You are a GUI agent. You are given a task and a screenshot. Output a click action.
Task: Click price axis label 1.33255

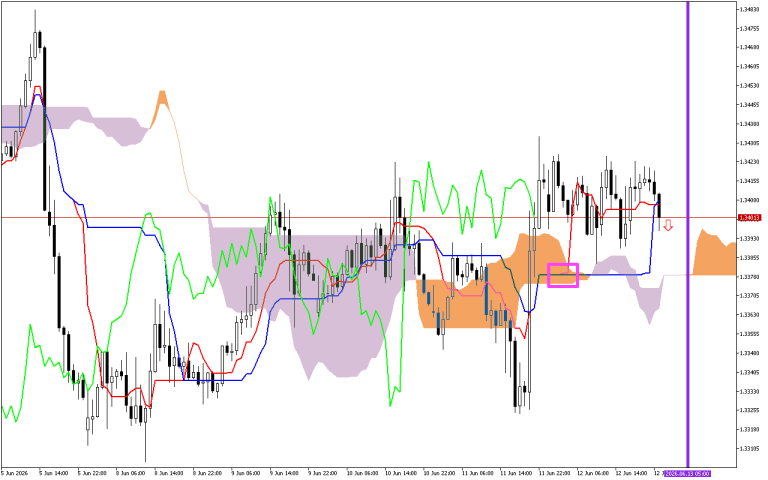coord(749,410)
